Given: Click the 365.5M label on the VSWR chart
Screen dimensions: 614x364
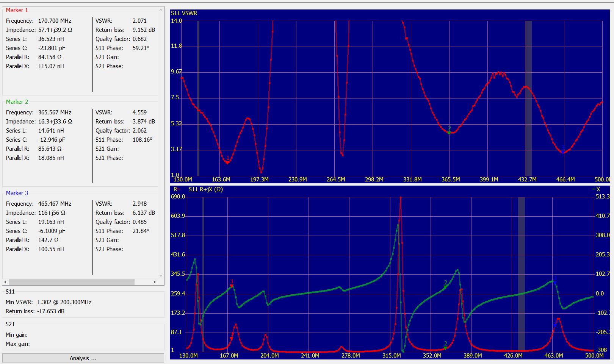Looking at the screenshot, I should point(451,180).
